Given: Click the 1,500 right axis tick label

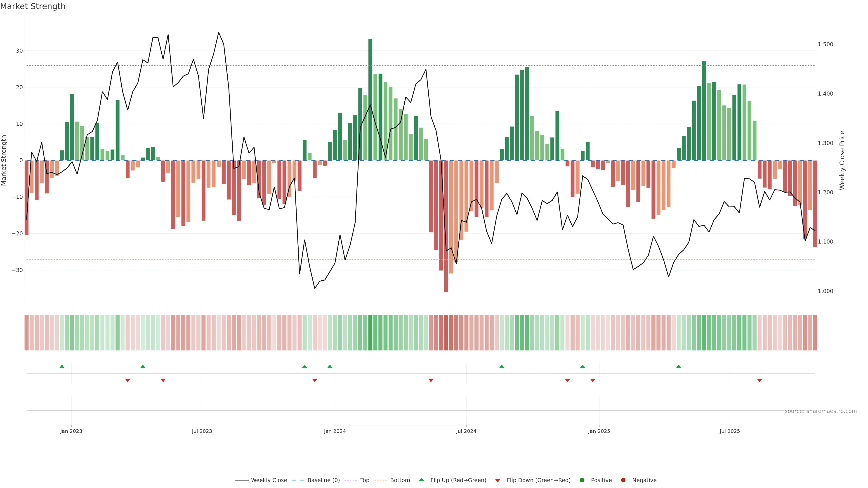Looking at the screenshot, I should (x=825, y=45).
